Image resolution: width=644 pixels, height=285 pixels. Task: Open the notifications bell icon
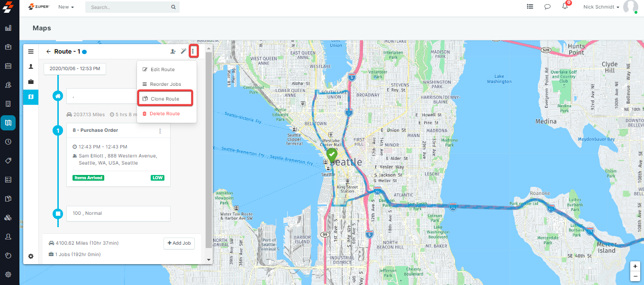(x=565, y=7)
